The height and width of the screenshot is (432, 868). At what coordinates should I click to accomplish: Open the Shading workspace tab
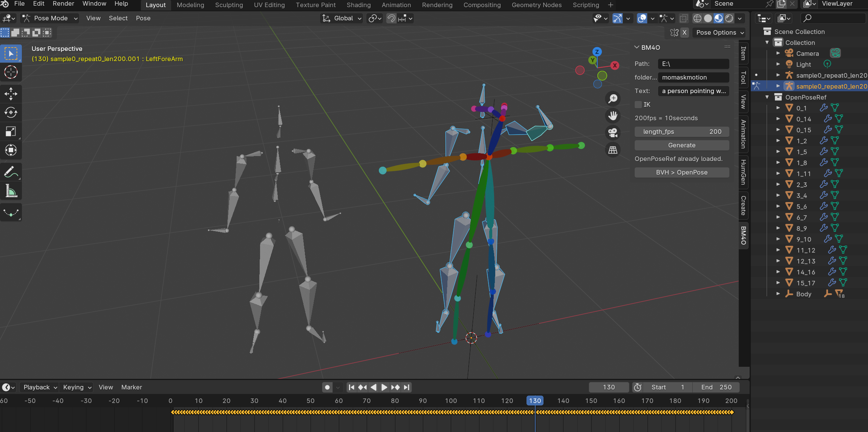pyautogui.click(x=358, y=5)
